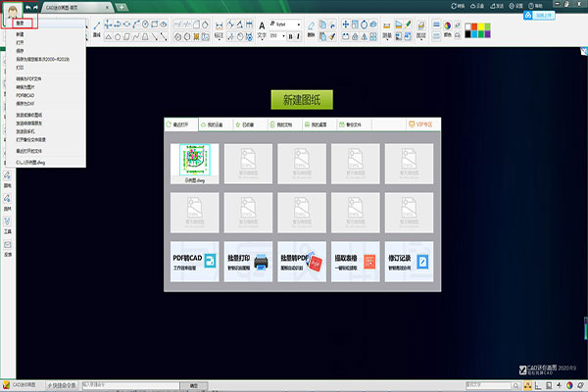
Task: Click the array grid tool icon
Action: click(x=373, y=37)
